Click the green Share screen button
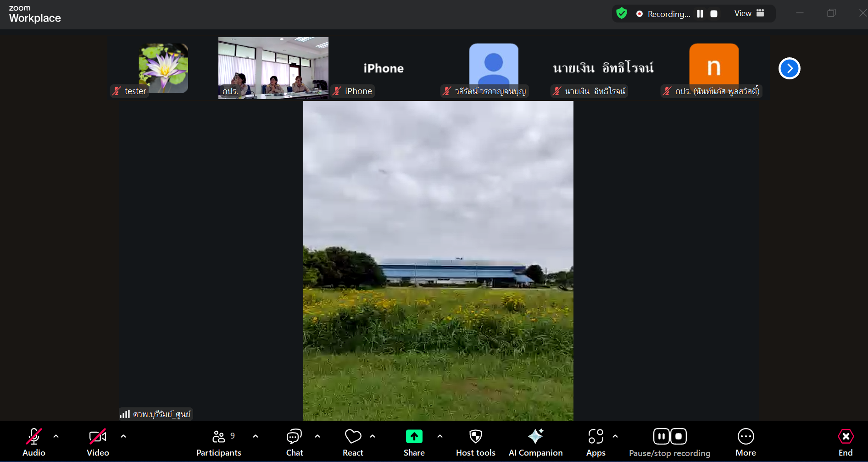This screenshot has width=868, height=462. pyautogui.click(x=414, y=442)
